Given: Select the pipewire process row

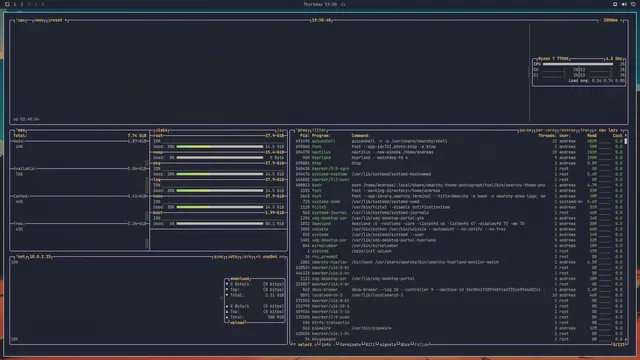Looking at the screenshot, I should click(459, 328).
